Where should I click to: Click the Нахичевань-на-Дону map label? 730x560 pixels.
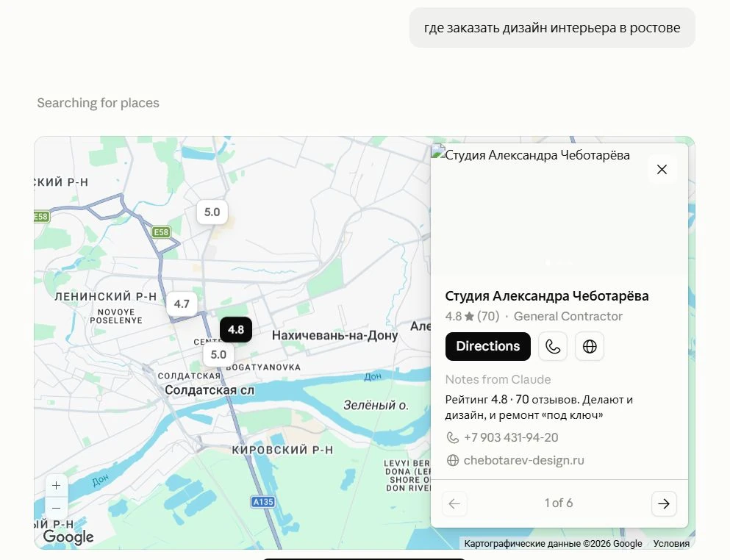point(334,336)
